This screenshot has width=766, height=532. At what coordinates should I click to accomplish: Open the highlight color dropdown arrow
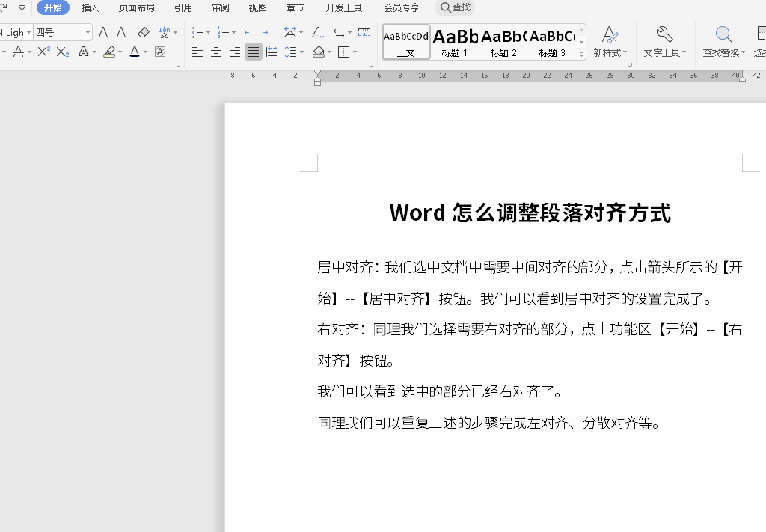point(120,52)
